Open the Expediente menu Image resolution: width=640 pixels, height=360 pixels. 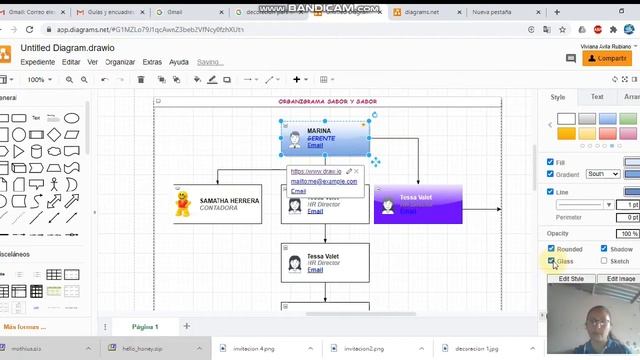pyautogui.click(x=38, y=62)
